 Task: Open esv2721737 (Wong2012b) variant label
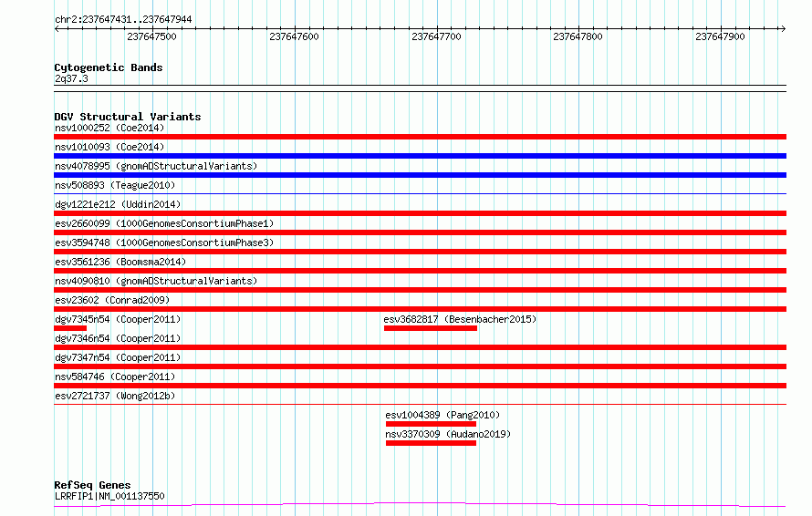[x=115, y=396]
